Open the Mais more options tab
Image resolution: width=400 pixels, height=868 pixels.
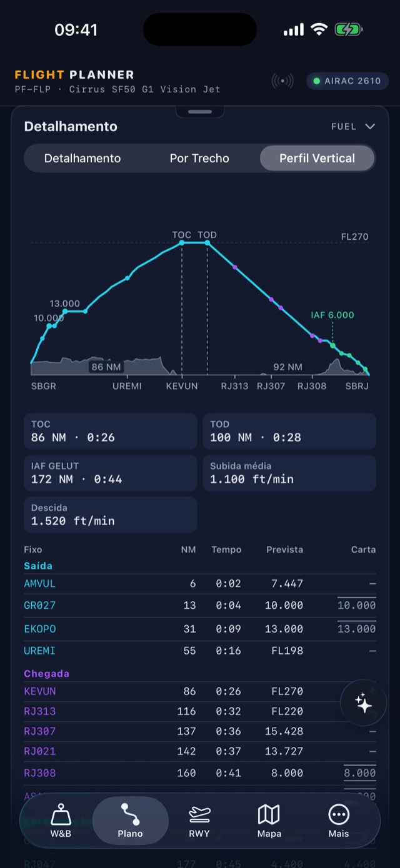coord(339,821)
